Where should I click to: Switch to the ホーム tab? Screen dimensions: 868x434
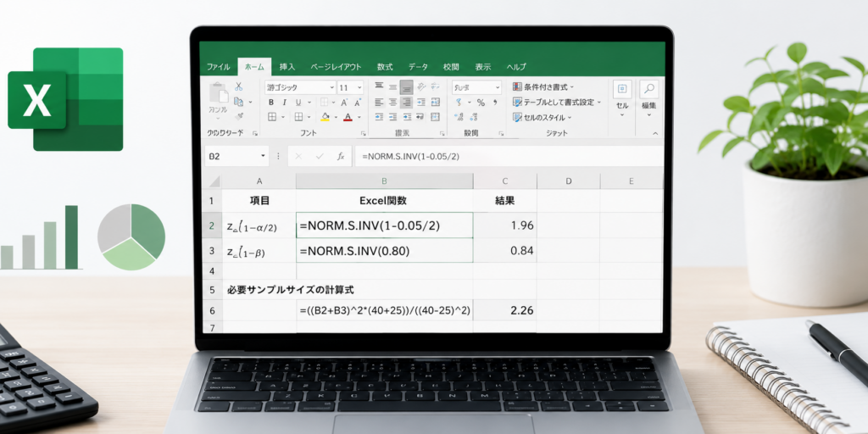click(254, 67)
